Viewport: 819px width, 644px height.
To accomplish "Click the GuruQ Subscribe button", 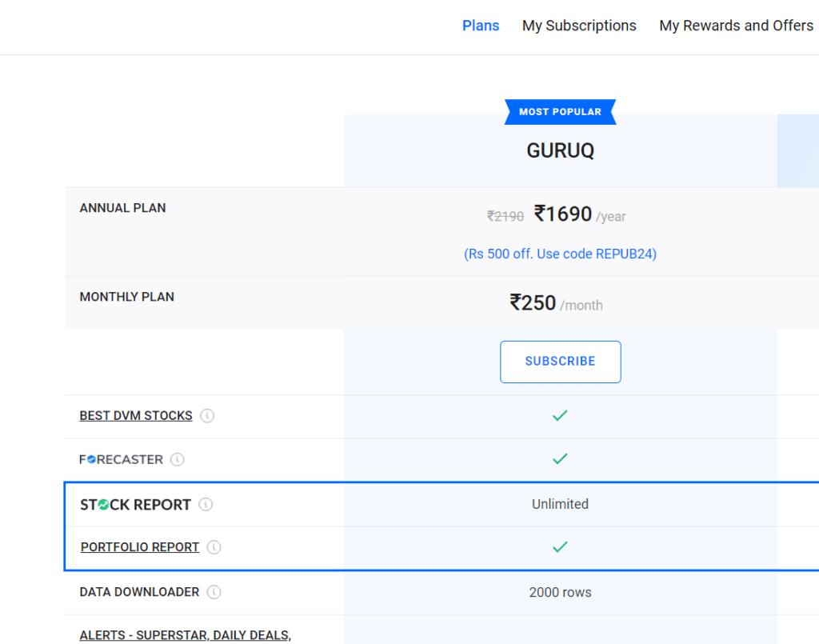I will point(561,362).
